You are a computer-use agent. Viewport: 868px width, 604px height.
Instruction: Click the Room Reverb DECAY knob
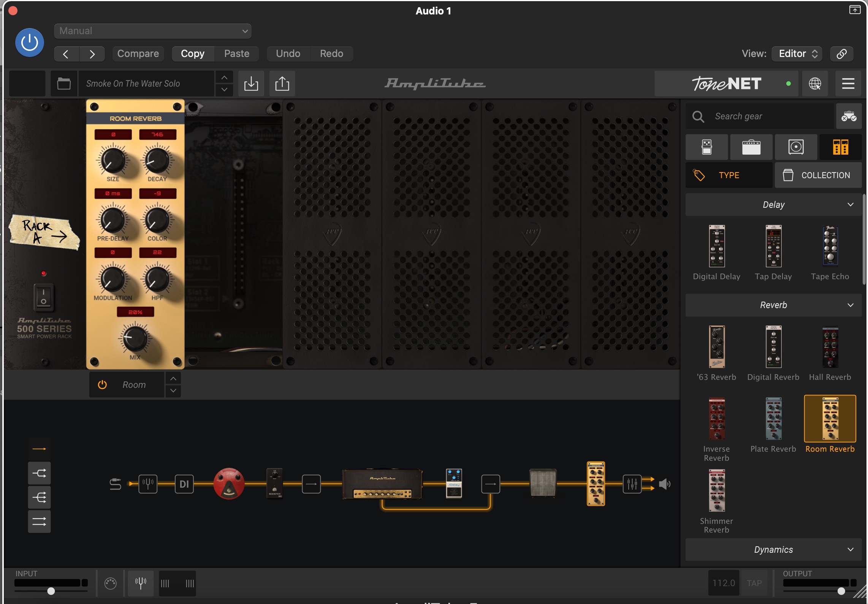[x=157, y=160]
